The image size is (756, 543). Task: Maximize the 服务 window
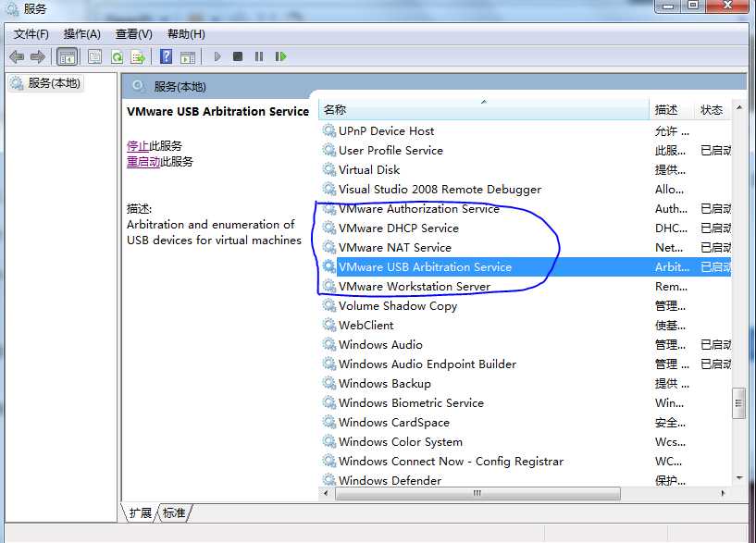pos(693,6)
